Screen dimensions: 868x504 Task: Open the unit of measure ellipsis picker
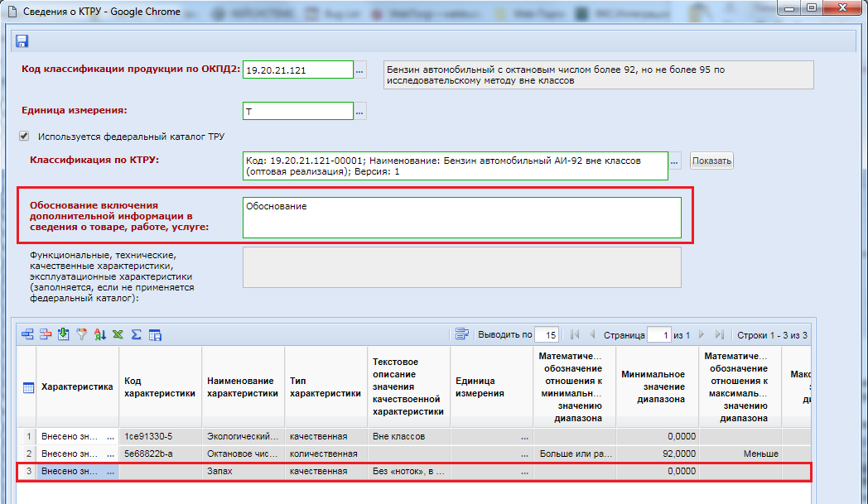click(x=360, y=111)
